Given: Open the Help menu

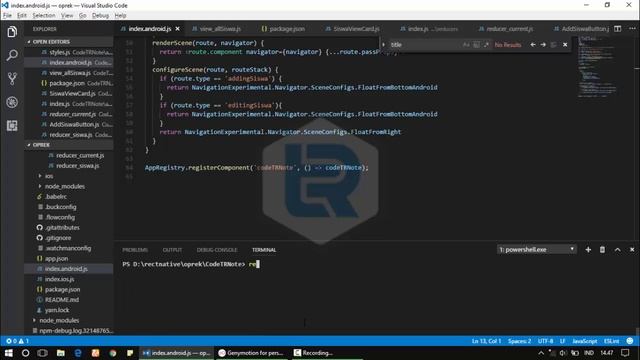Looking at the screenshot, I should (120, 16).
